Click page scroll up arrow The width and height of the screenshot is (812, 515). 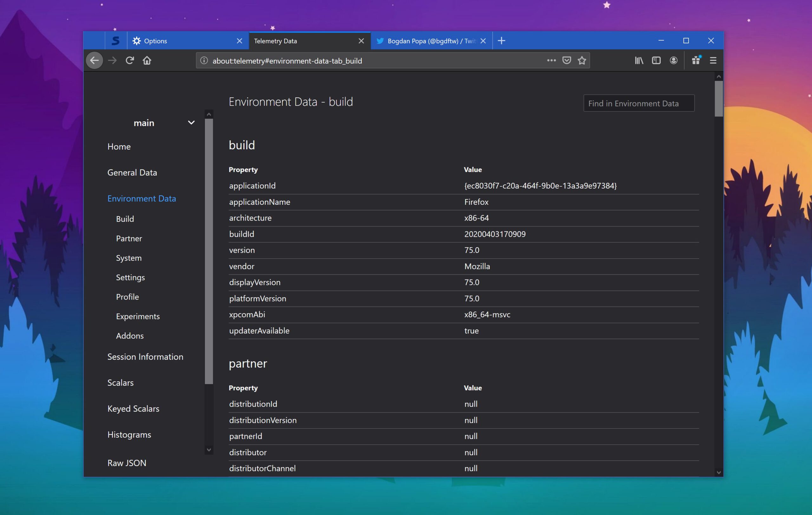[719, 77]
